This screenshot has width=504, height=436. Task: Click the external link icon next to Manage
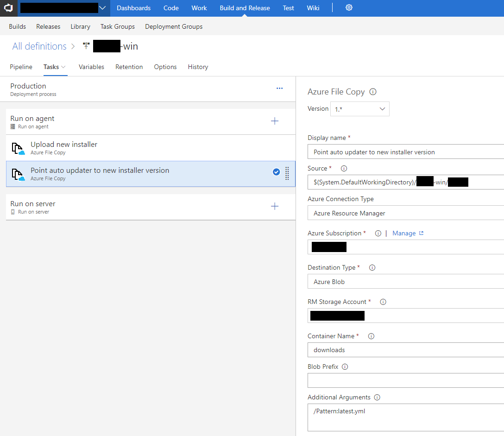pos(421,233)
